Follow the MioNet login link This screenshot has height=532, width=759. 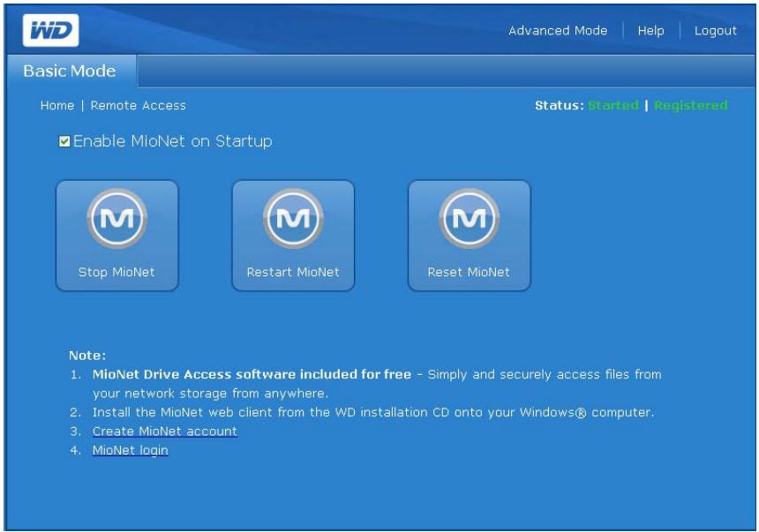click(x=131, y=450)
